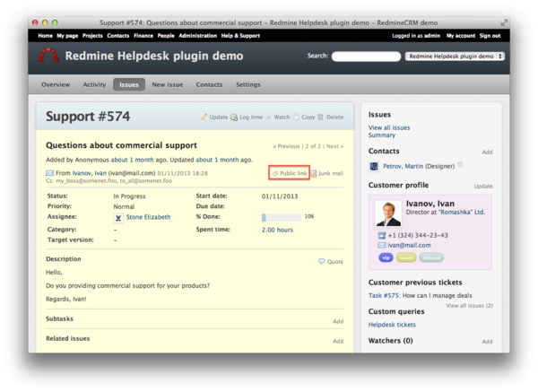Open Administration in the top menu

(x=197, y=36)
